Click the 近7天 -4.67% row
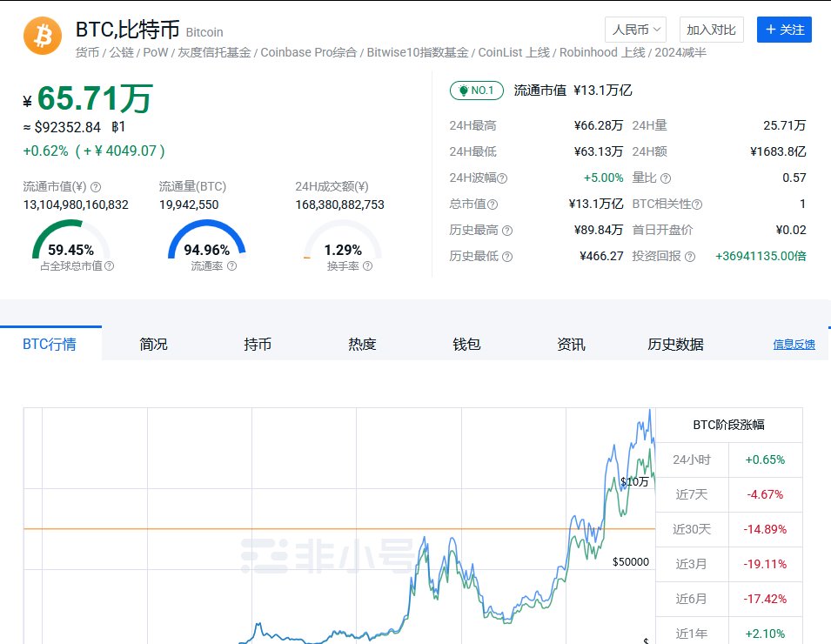 coord(729,494)
